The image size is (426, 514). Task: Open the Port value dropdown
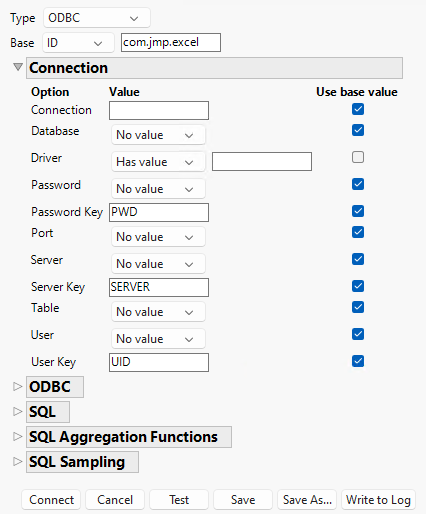coord(158,237)
